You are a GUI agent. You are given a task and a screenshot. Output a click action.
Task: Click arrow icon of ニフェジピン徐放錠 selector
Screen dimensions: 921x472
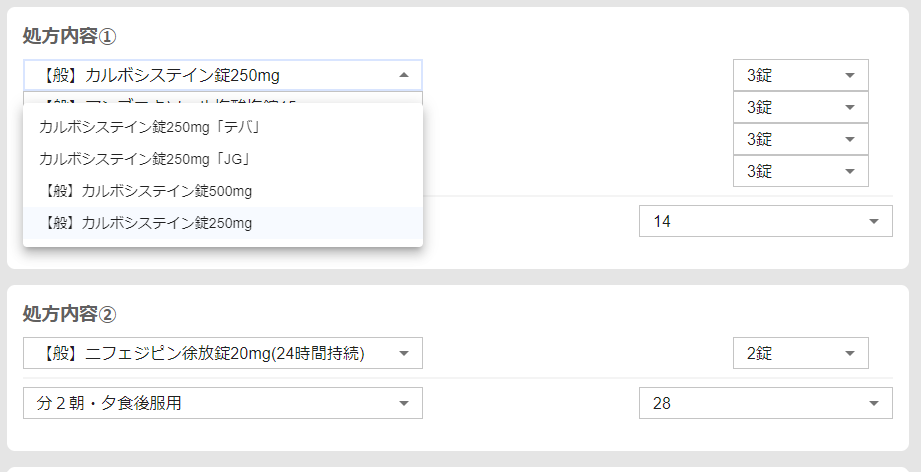tap(403, 353)
